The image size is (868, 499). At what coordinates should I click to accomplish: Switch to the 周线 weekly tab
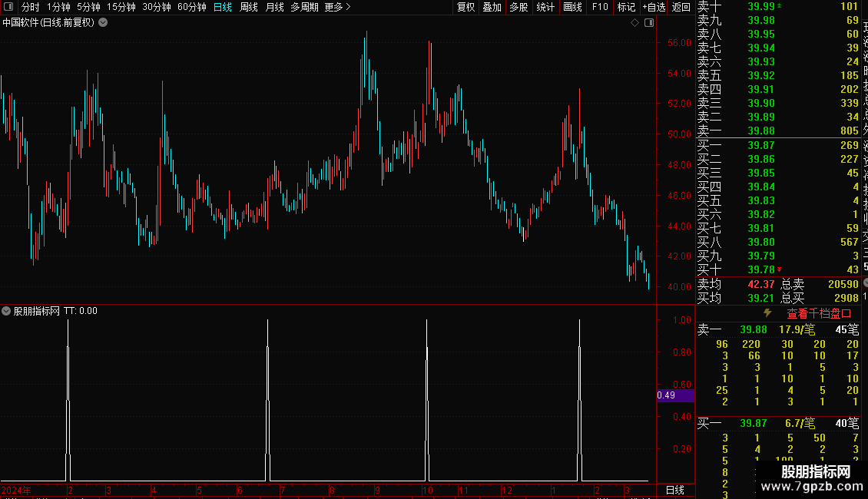[x=249, y=7]
